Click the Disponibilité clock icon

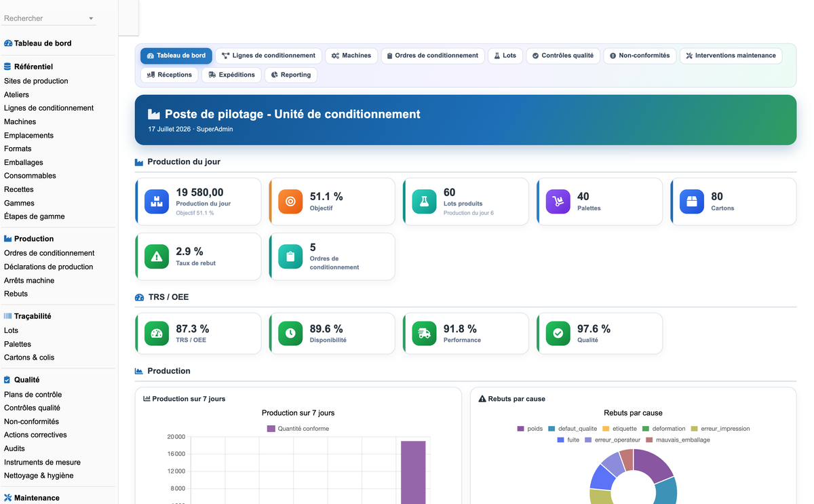[x=290, y=333]
